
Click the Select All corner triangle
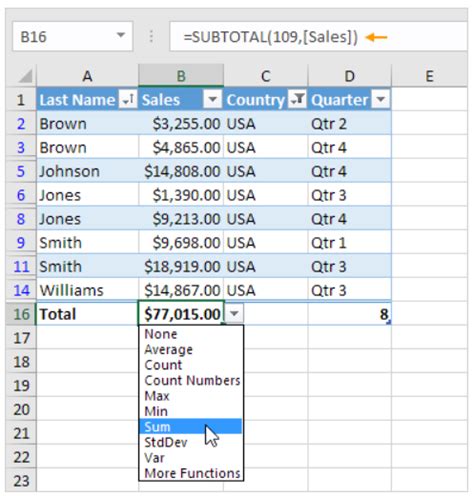pos(25,75)
